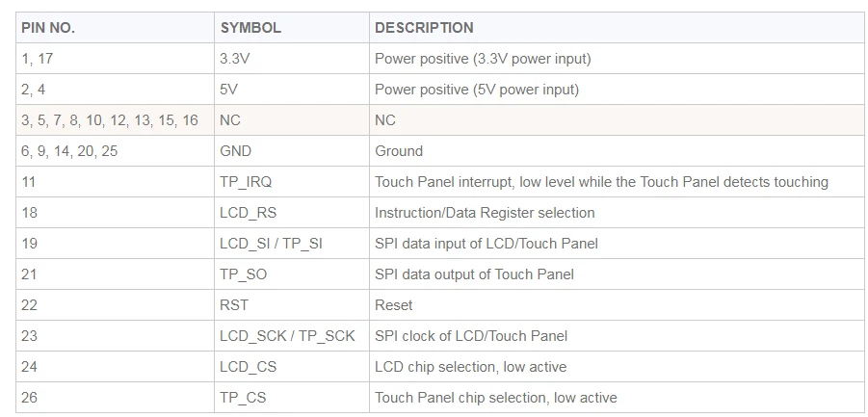
Task: Click the Touch Panel interrupt description
Action: tap(601, 182)
